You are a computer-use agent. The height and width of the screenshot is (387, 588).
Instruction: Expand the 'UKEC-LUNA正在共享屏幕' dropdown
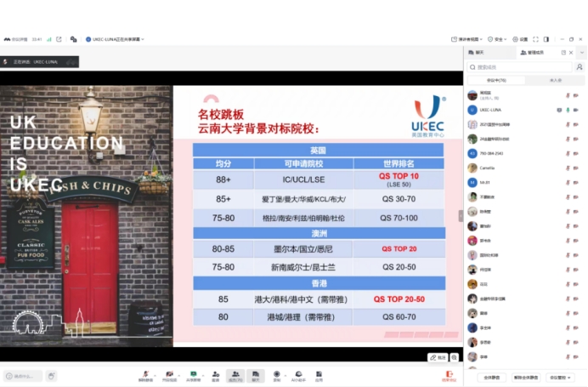tap(116, 39)
